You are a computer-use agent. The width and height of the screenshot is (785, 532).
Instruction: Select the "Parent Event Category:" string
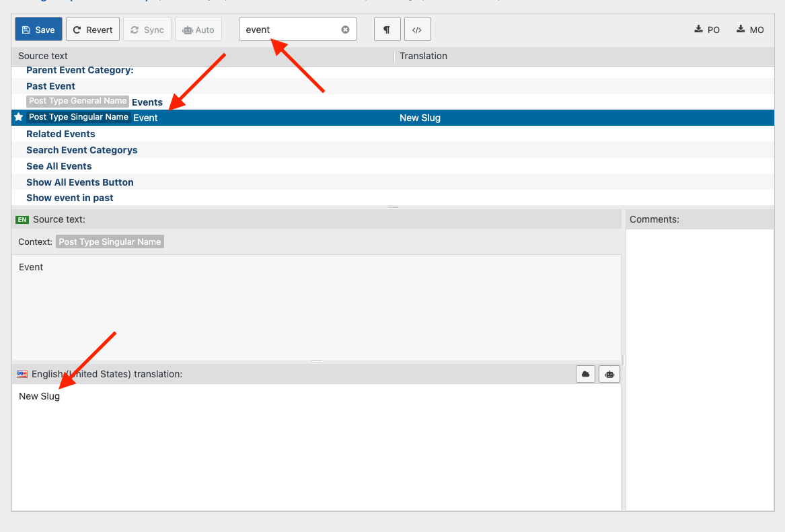click(80, 71)
